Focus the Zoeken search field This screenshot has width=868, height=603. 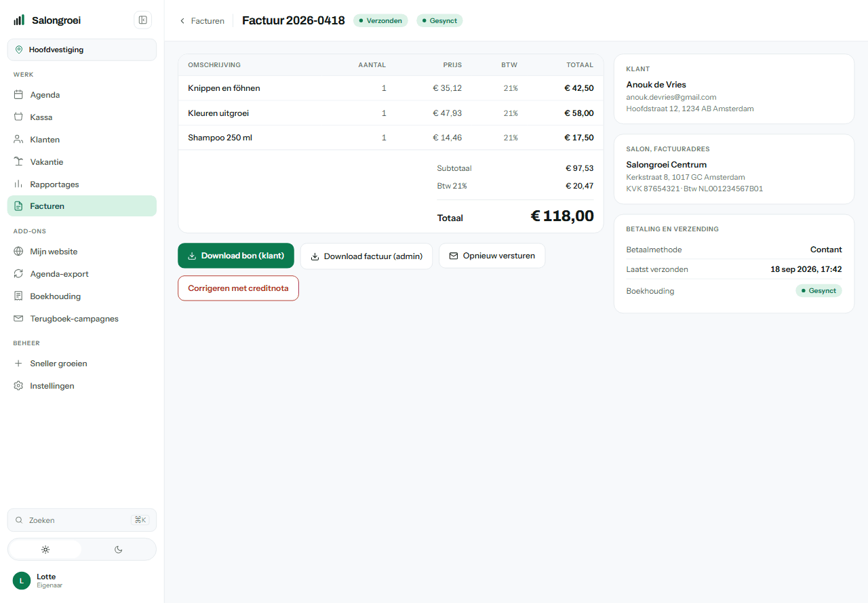tap(82, 520)
